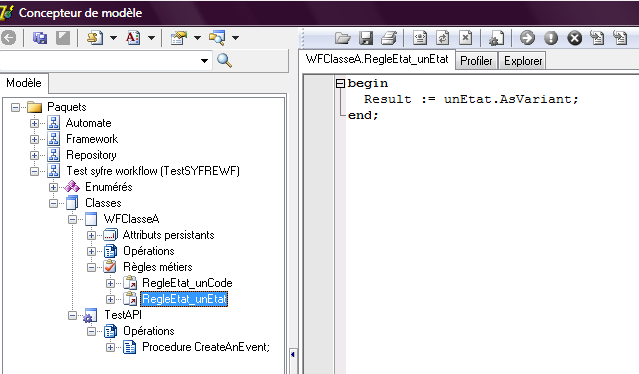Click in the model search input field

[x=100, y=61]
